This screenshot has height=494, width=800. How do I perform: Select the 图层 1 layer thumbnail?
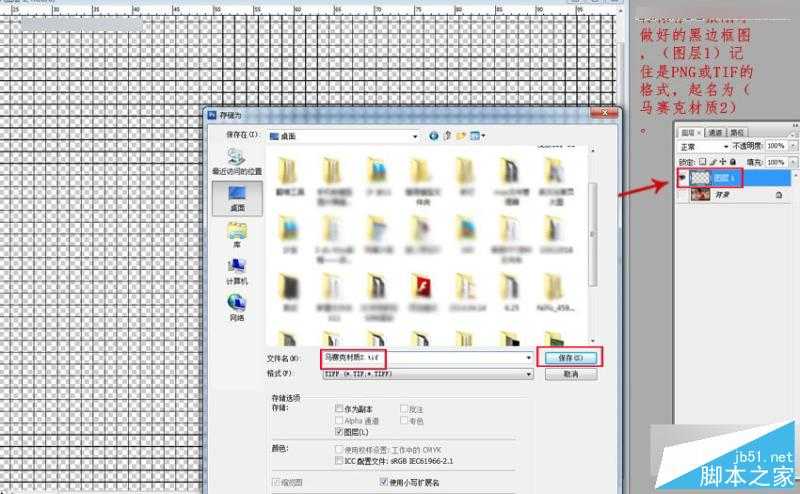point(700,178)
